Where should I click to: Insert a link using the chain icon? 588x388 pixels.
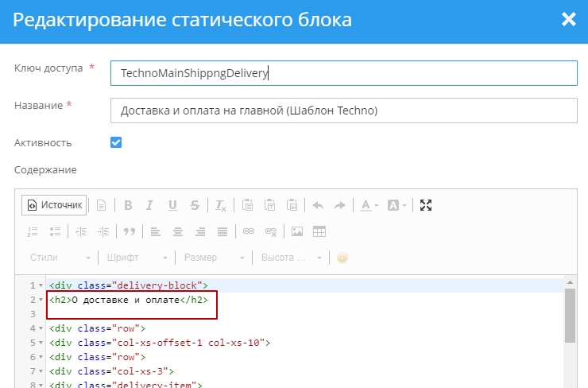248,231
